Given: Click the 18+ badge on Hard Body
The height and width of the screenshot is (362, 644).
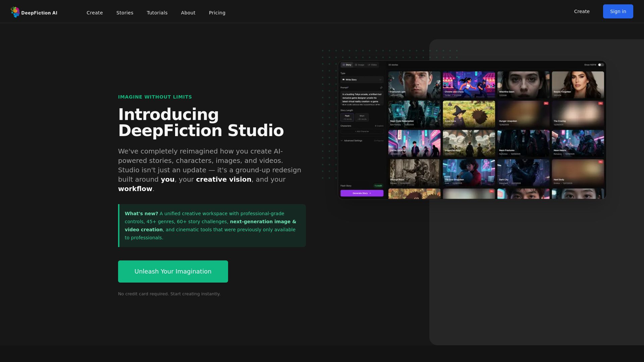Looking at the screenshot, I should [x=600, y=162].
